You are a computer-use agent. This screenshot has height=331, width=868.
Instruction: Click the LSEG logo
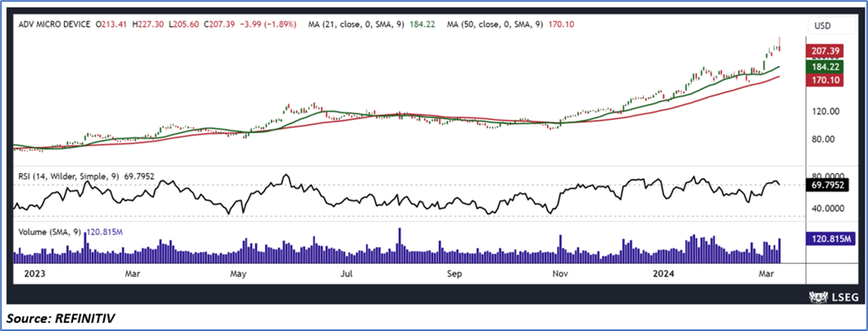[x=833, y=297]
